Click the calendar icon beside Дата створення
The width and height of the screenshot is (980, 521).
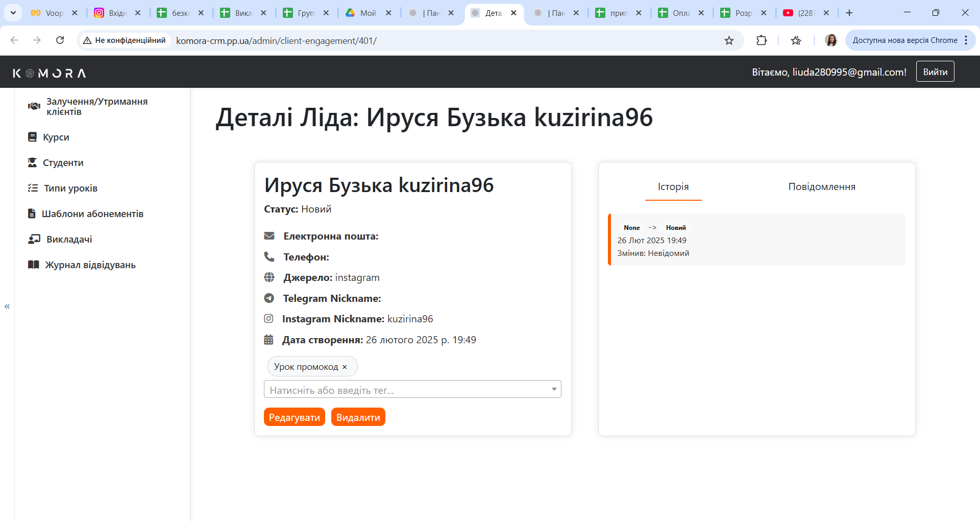[269, 339]
